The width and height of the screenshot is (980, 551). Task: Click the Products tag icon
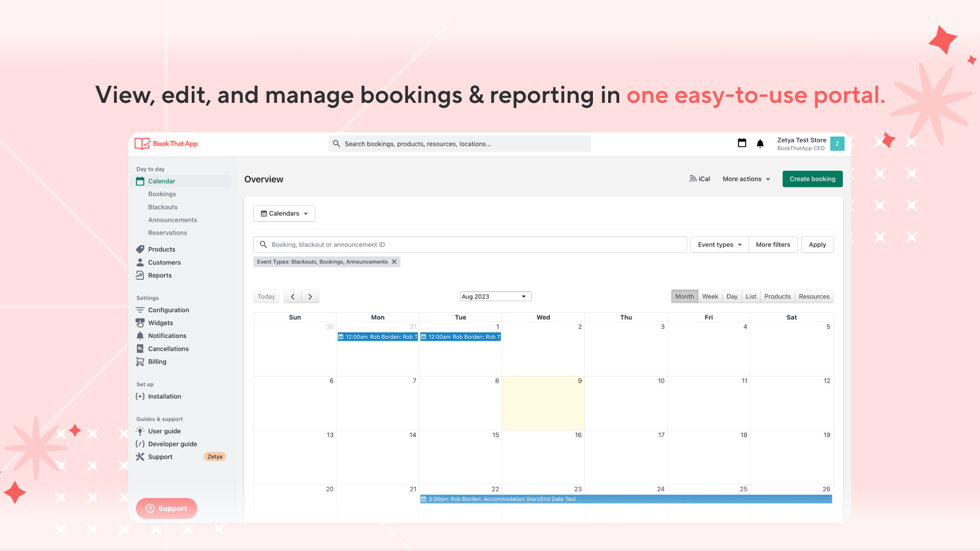click(140, 249)
